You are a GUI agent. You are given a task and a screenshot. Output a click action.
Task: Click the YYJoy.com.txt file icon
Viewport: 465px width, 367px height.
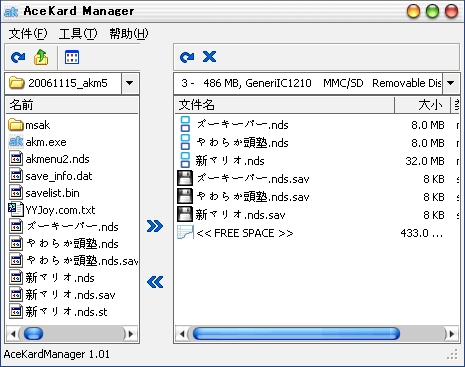point(16,209)
